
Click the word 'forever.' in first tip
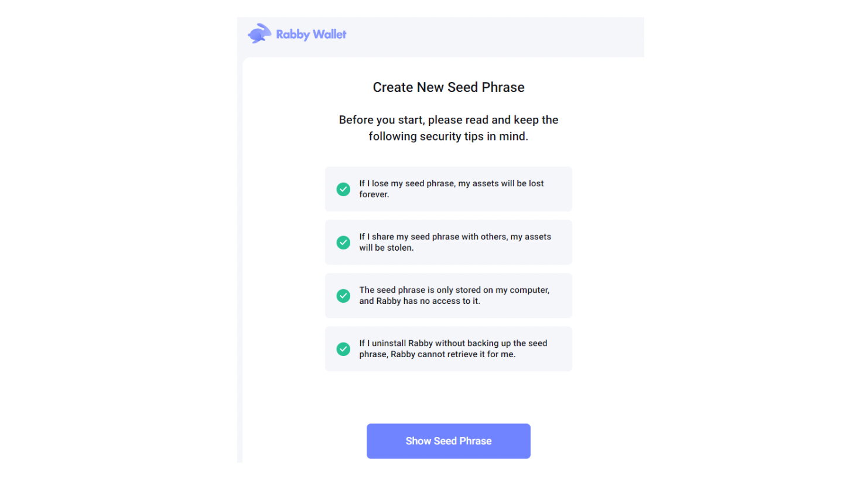(374, 194)
